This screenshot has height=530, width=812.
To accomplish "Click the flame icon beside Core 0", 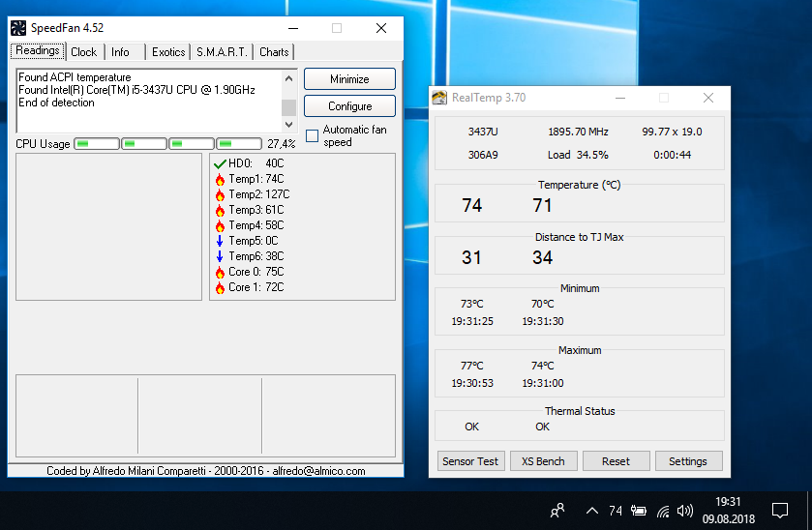I will 220,272.
